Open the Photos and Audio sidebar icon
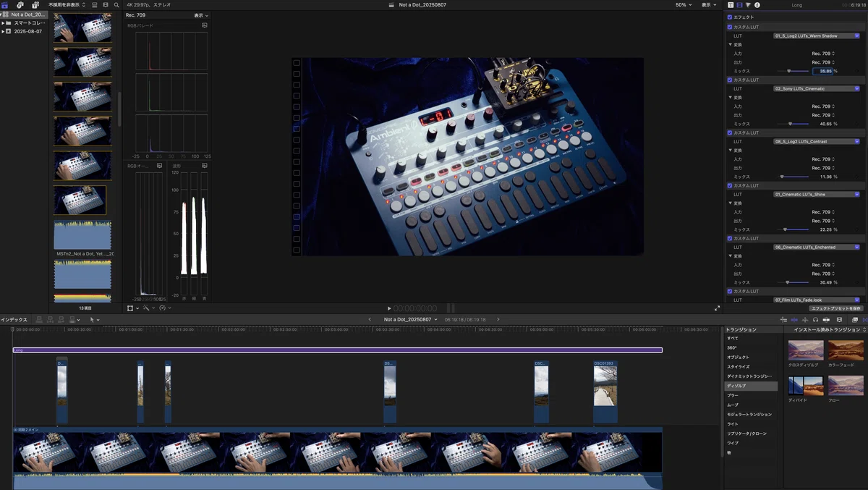This screenshot has height=490, width=868. pyautogui.click(x=20, y=5)
